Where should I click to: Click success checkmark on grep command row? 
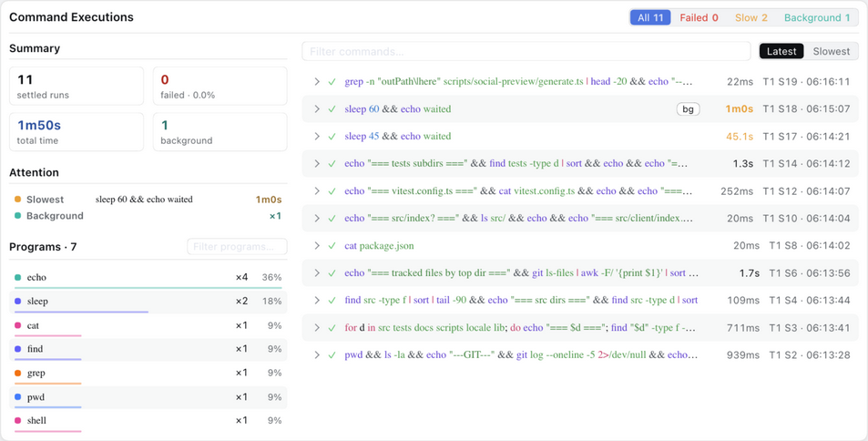pyautogui.click(x=332, y=81)
